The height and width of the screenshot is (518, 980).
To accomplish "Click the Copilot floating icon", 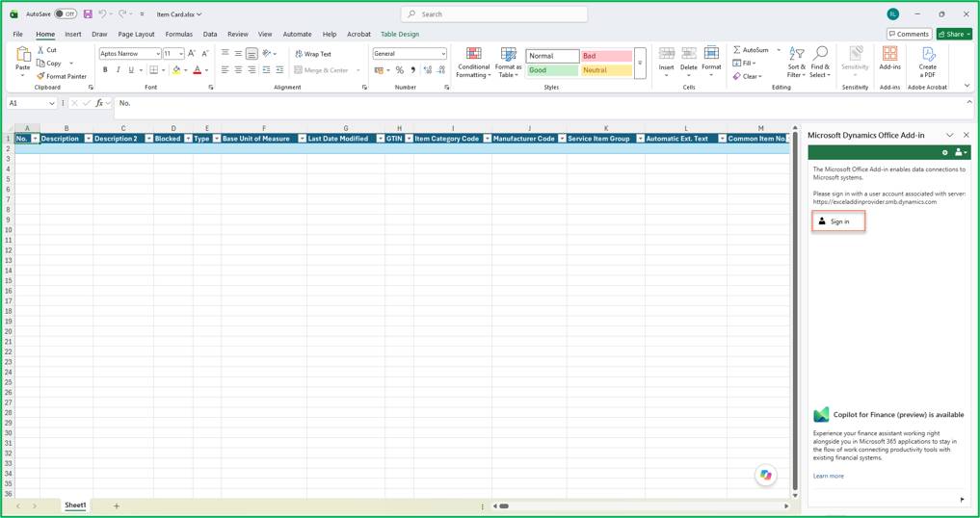I will coord(766,475).
